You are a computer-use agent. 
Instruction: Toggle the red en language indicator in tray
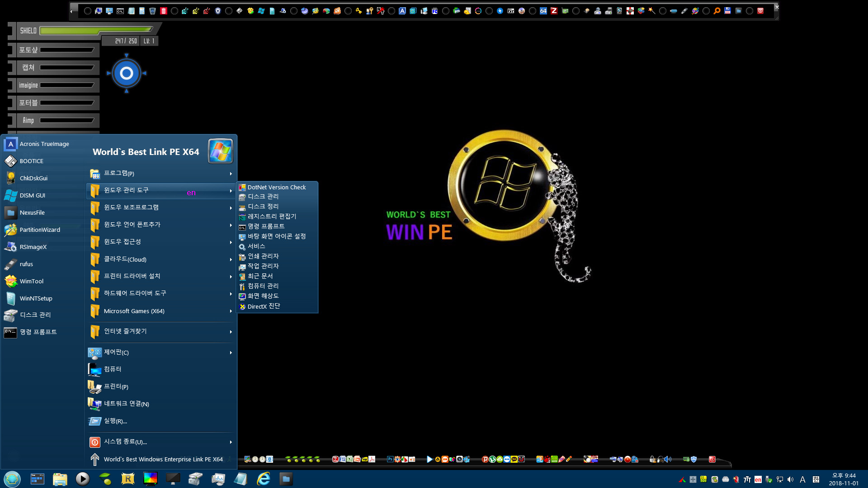coord(758,479)
